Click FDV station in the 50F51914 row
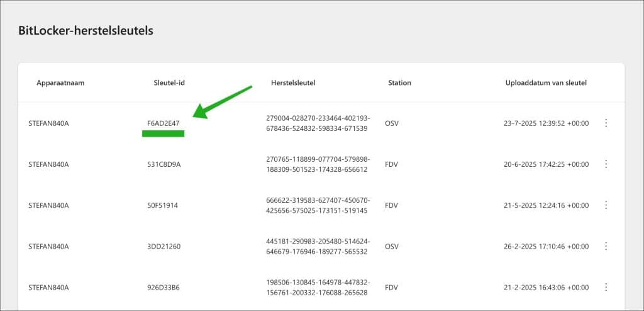This screenshot has height=311, width=644. 391,205
